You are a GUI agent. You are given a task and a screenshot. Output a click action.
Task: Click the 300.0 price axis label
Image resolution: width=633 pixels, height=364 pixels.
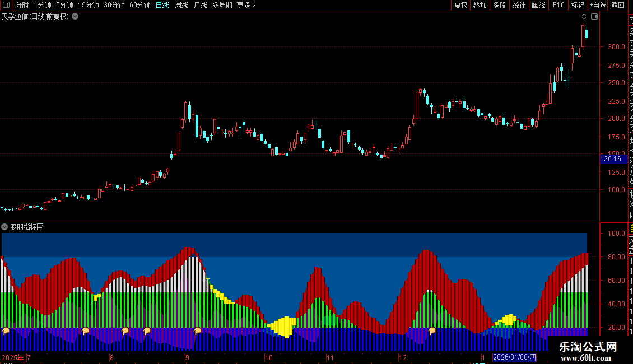click(x=616, y=47)
